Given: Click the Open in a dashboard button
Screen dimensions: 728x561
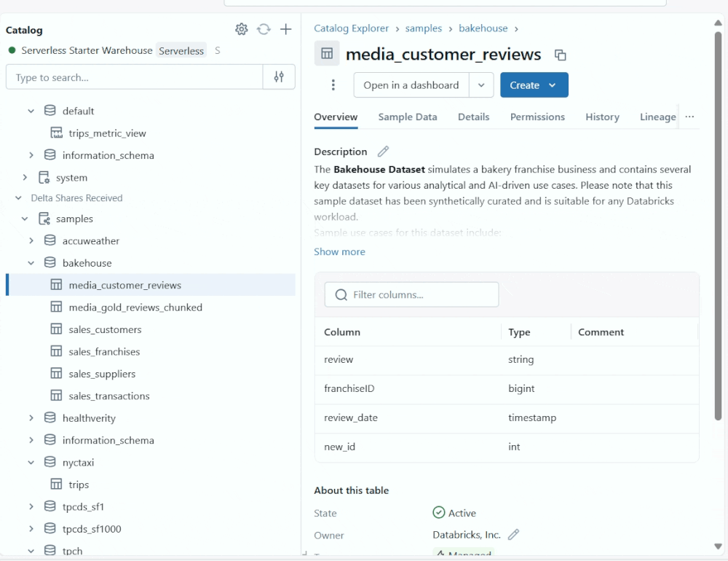Looking at the screenshot, I should (411, 85).
